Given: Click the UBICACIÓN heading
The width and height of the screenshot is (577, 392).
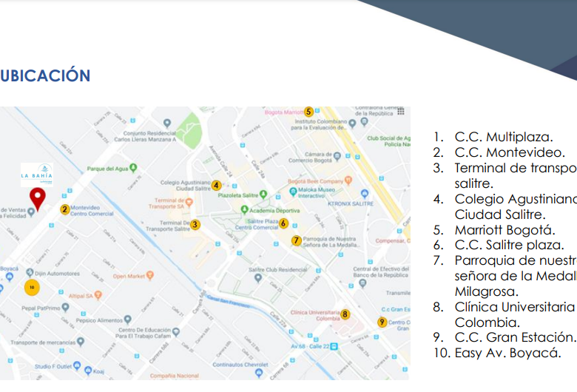Looking at the screenshot, I should [x=45, y=75].
